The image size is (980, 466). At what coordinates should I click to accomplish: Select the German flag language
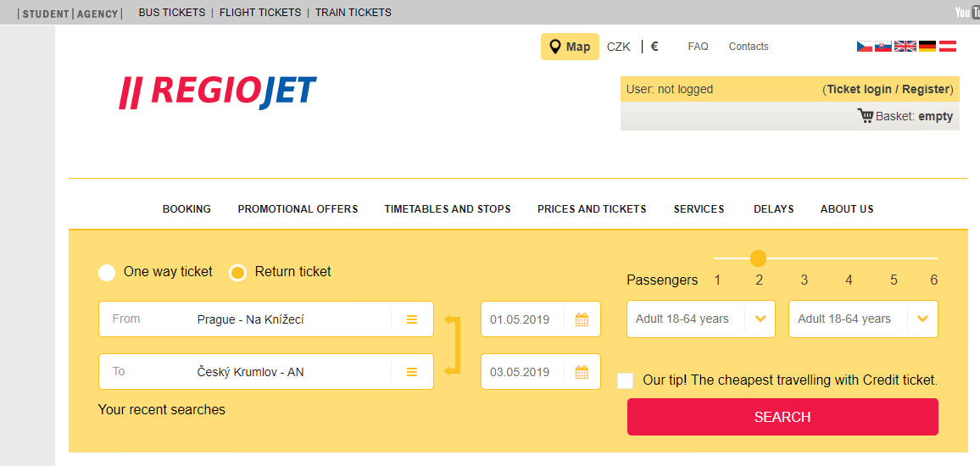(927, 47)
